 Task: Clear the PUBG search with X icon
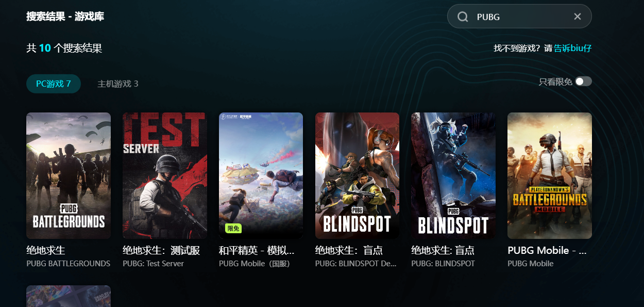pos(578,17)
